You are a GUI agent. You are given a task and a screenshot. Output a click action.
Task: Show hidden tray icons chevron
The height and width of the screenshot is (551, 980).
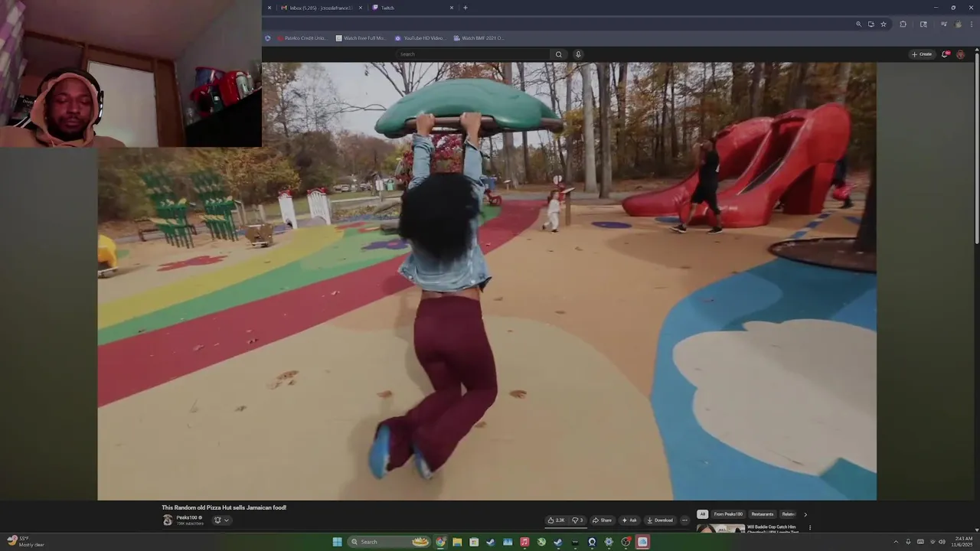(896, 542)
